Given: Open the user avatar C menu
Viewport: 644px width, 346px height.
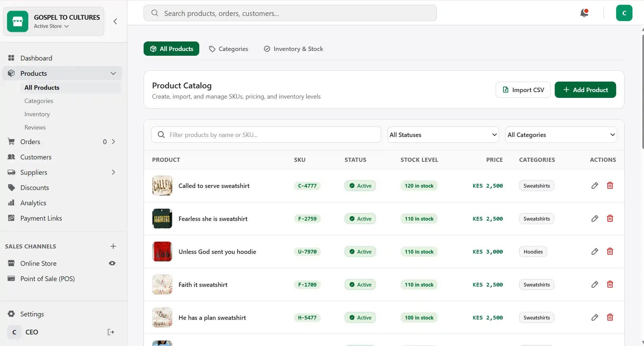Looking at the screenshot, I should click(624, 13).
